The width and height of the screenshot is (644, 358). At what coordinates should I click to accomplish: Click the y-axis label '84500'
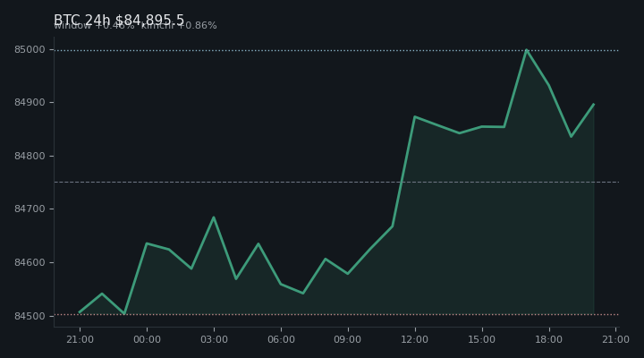30,316
